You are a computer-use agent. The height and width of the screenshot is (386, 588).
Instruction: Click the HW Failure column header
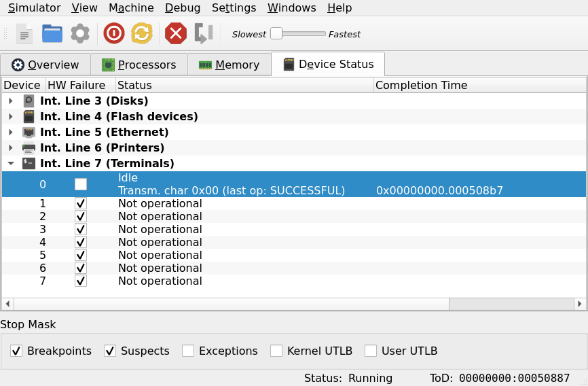click(x=80, y=85)
